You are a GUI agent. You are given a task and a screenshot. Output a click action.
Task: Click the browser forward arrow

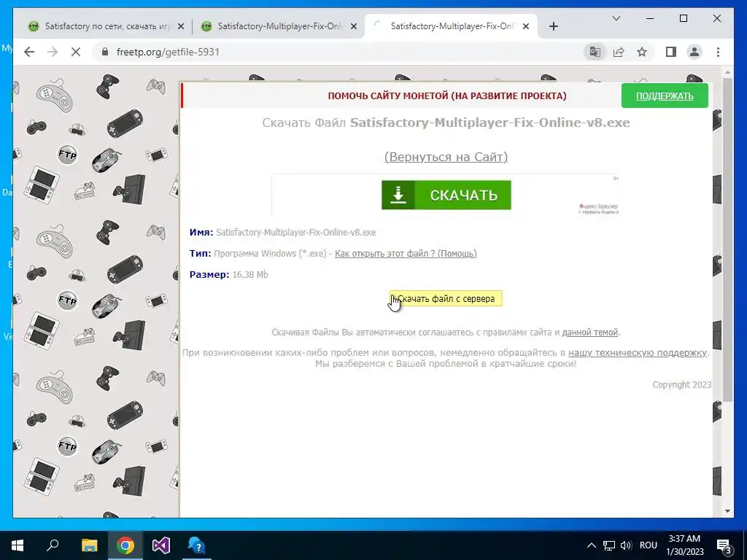point(53,52)
